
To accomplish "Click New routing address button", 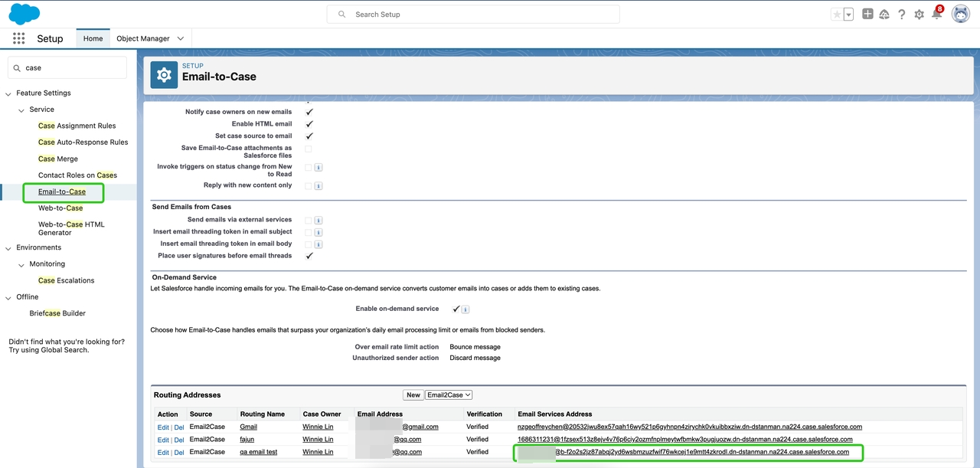I will [x=413, y=395].
